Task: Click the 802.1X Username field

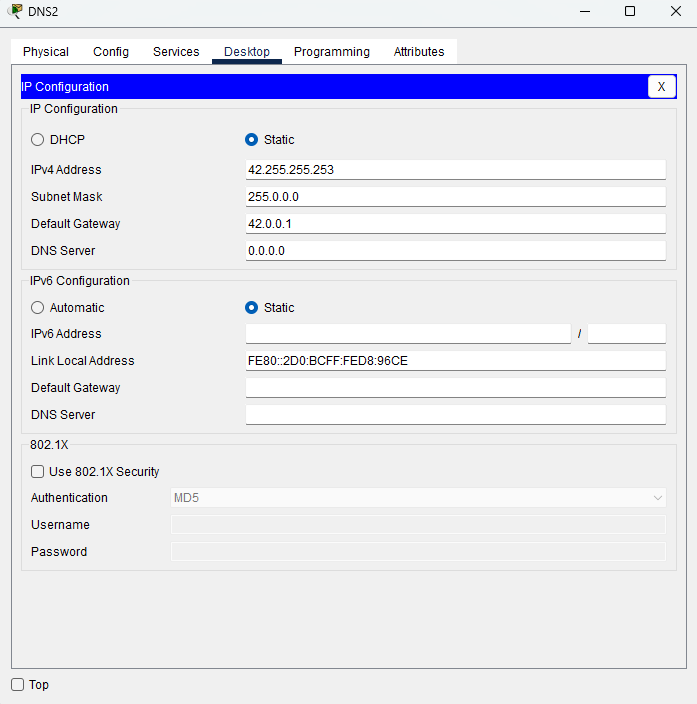Action: point(418,525)
